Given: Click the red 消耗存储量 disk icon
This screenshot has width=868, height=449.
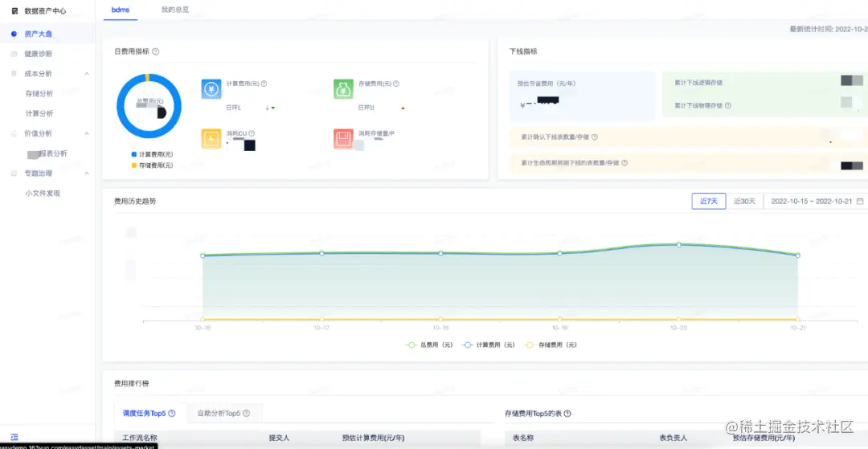Looking at the screenshot, I should (x=343, y=139).
